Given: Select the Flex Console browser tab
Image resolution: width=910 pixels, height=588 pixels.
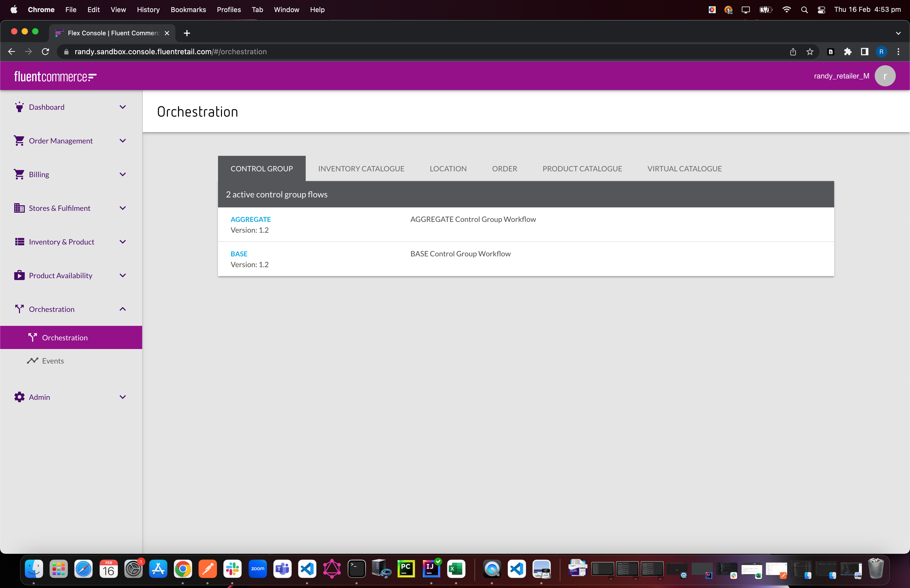Looking at the screenshot, I should pyautogui.click(x=112, y=33).
